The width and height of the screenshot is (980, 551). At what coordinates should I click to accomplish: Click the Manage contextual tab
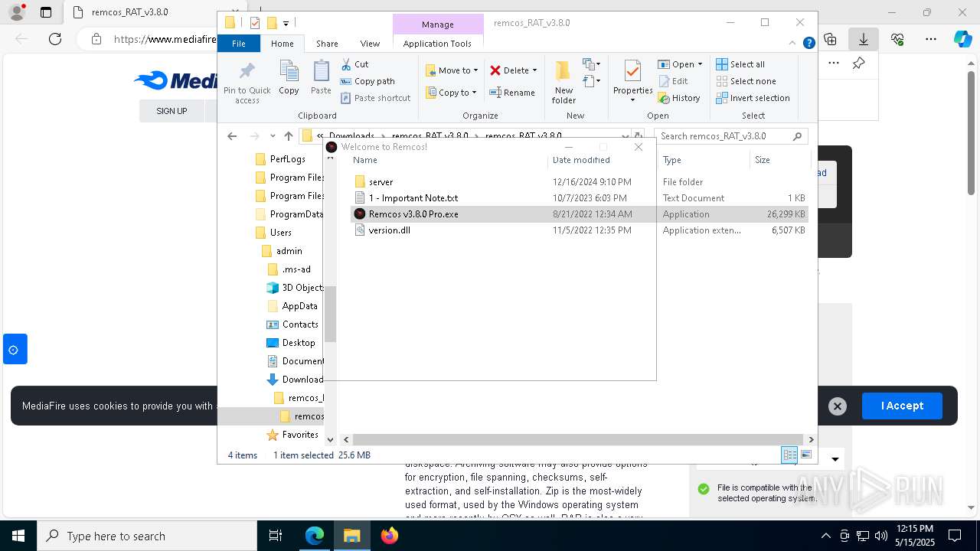438,24
